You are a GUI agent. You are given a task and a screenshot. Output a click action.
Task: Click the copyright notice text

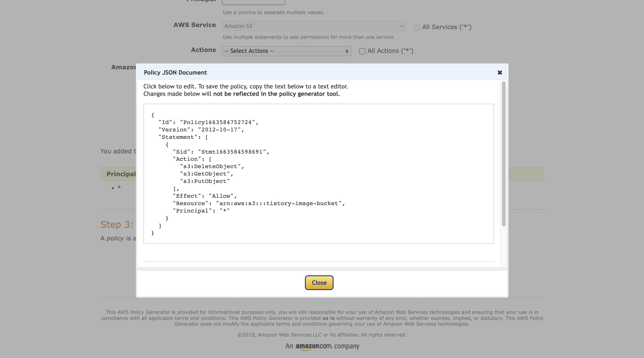point(322,335)
